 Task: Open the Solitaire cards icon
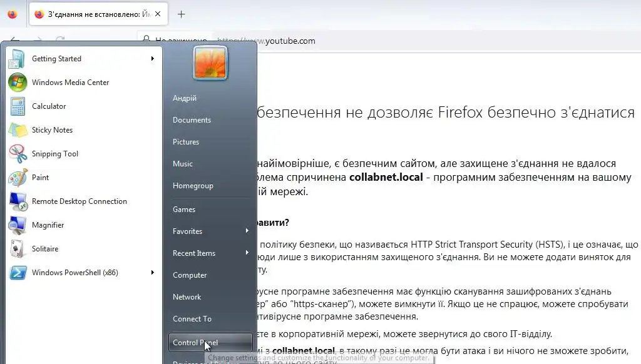pos(17,249)
